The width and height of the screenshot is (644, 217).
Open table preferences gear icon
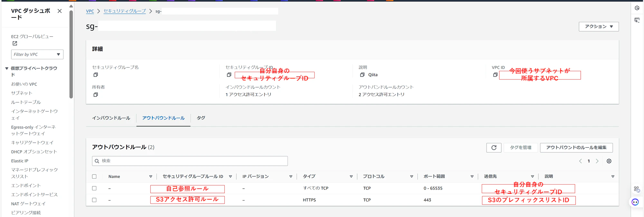[x=609, y=161]
